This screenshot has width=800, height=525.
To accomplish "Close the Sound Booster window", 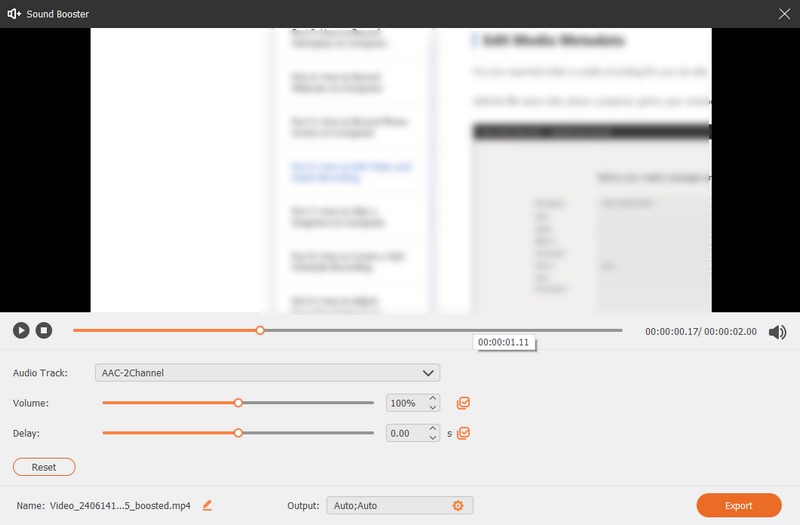I will tap(784, 13).
